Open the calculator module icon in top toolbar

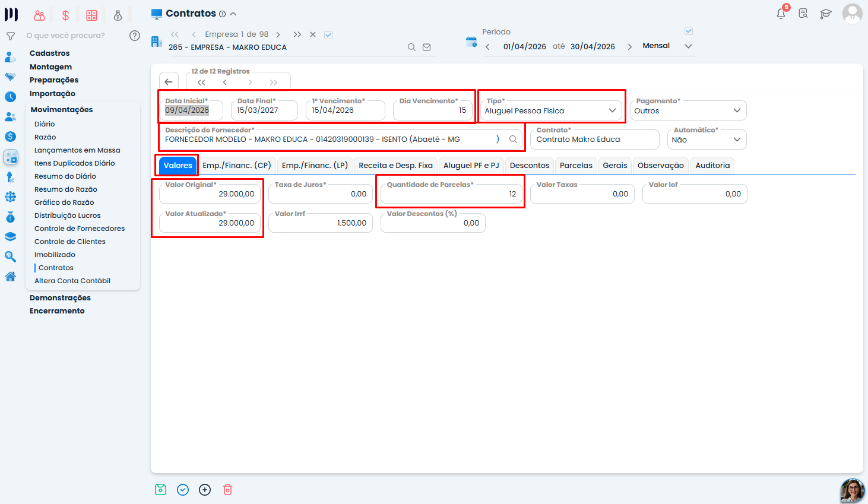91,15
